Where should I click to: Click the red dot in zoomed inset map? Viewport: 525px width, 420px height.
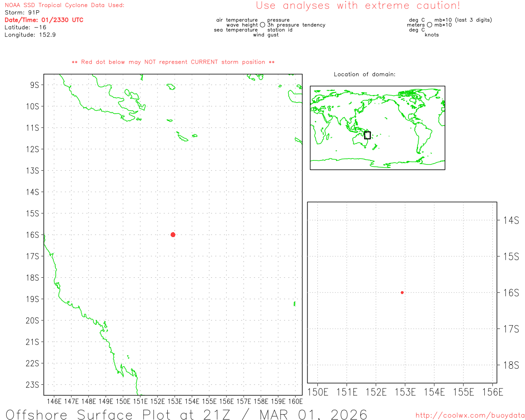402,292
